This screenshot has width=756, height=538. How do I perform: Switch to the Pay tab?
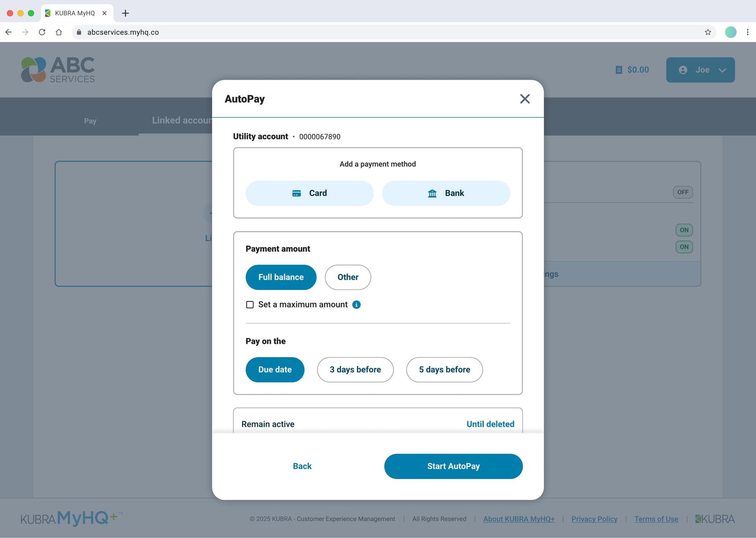pos(90,121)
